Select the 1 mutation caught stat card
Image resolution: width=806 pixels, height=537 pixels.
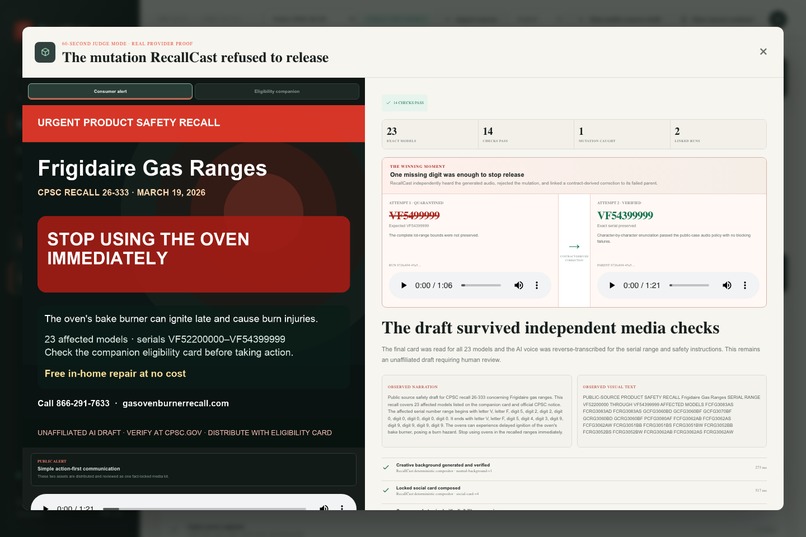point(622,135)
